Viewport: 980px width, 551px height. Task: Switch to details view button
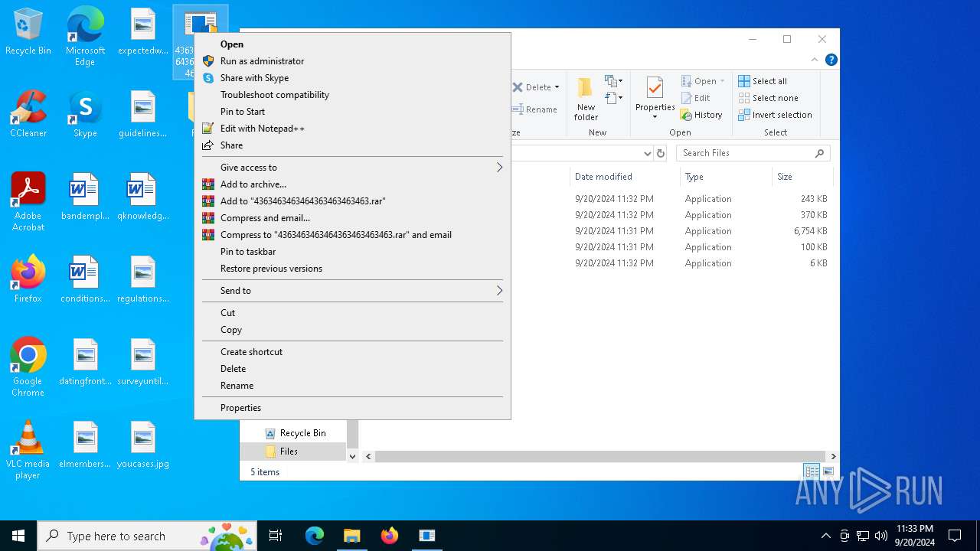pyautogui.click(x=811, y=471)
